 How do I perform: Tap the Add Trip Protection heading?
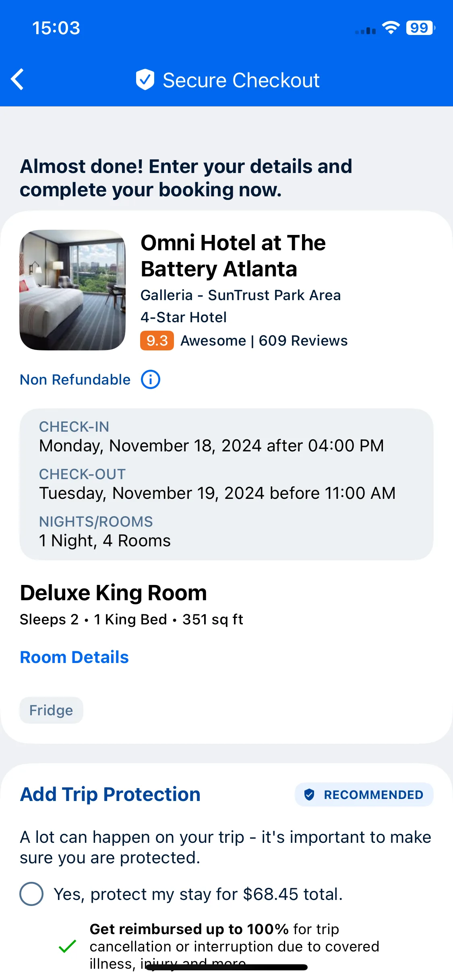(x=110, y=794)
